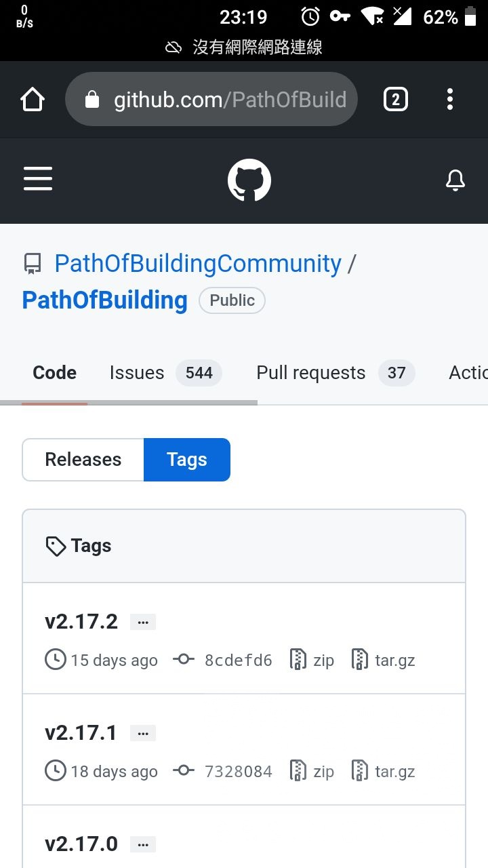This screenshot has width=488, height=868.
Task: Open browser tab switcher showing 2 tabs
Action: [x=395, y=100]
